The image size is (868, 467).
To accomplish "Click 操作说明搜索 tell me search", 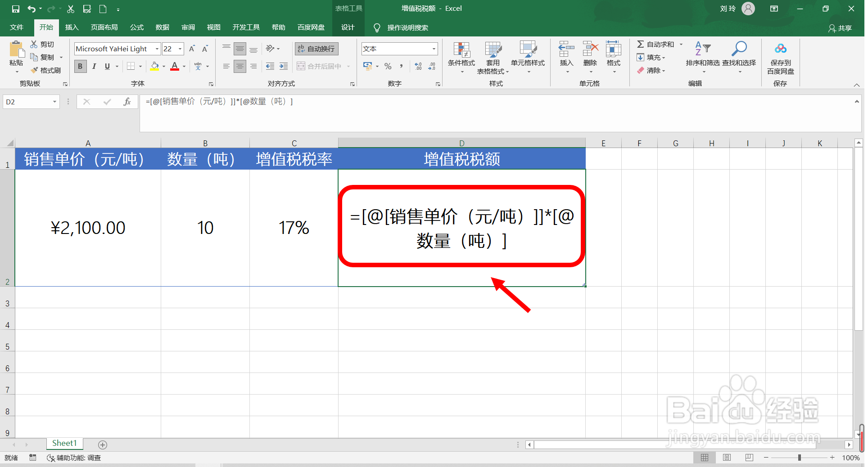I will (407, 28).
